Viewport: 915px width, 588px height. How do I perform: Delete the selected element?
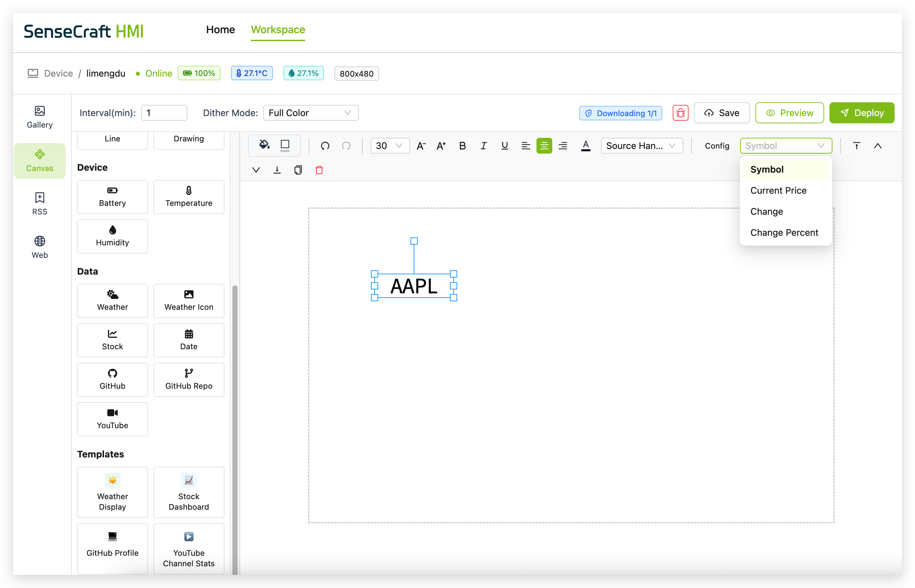(x=319, y=170)
